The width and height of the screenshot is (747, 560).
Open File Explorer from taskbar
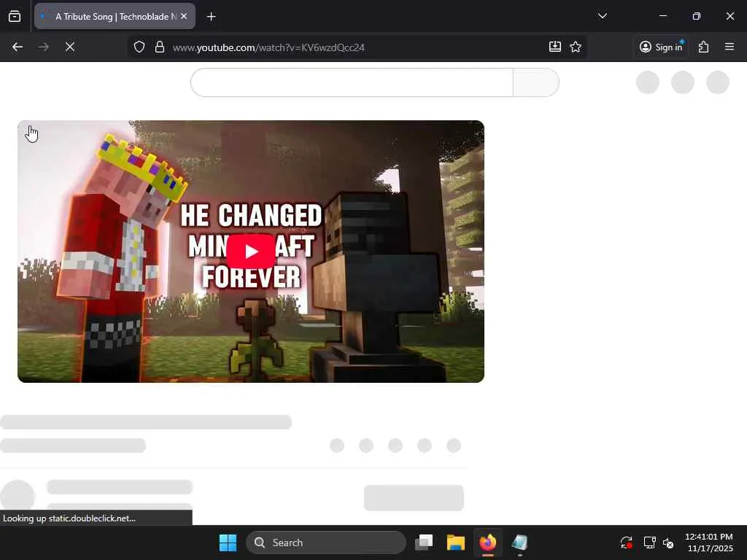tap(456, 542)
